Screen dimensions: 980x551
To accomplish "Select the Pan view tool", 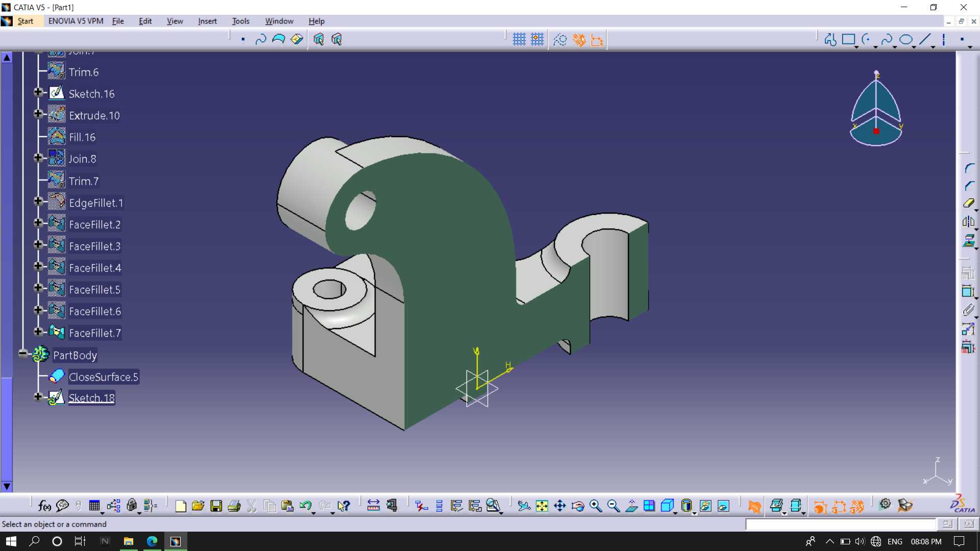I will pos(559,506).
